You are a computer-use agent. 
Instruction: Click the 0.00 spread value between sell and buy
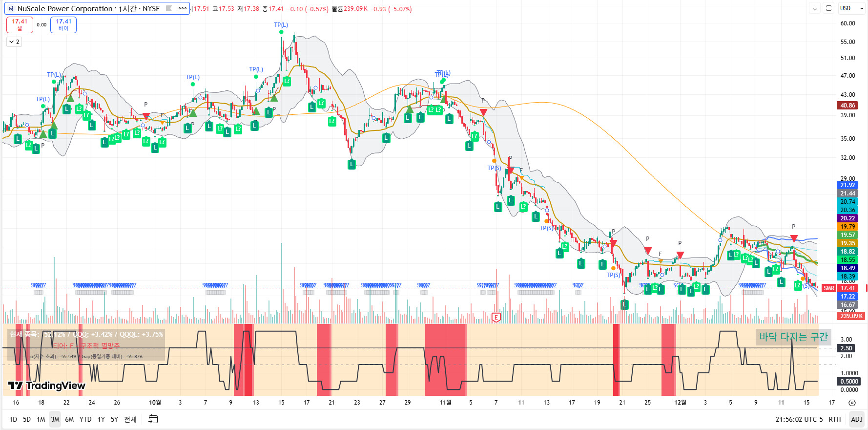click(x=41, y=25)
